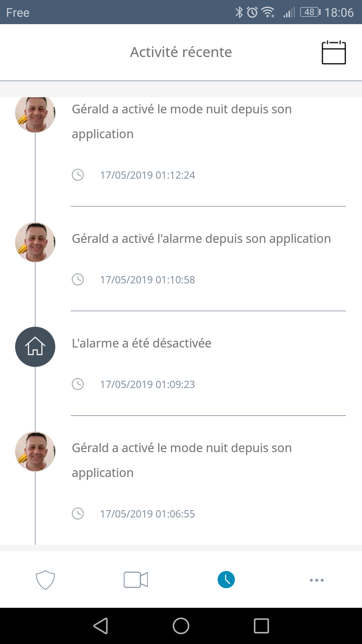Tap avatar beside 01:12:24 night mode entry
The height and width of the screenshot is (644, 362).
[35, 113]
